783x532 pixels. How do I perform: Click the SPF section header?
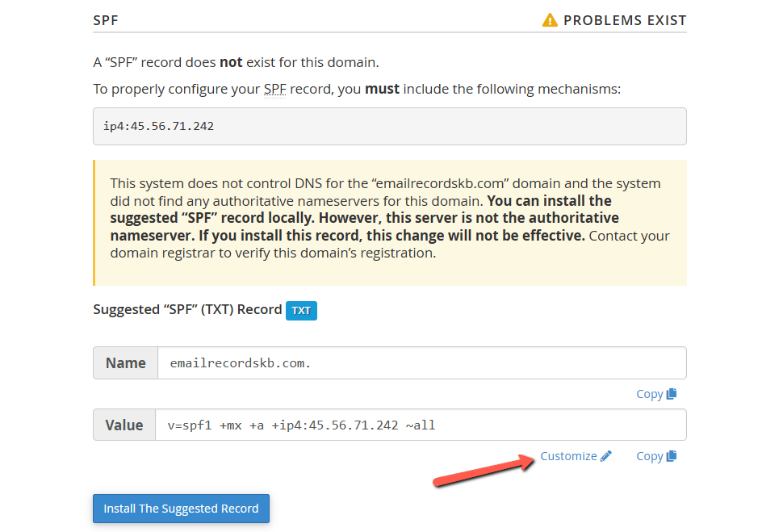tap(105, 19)
